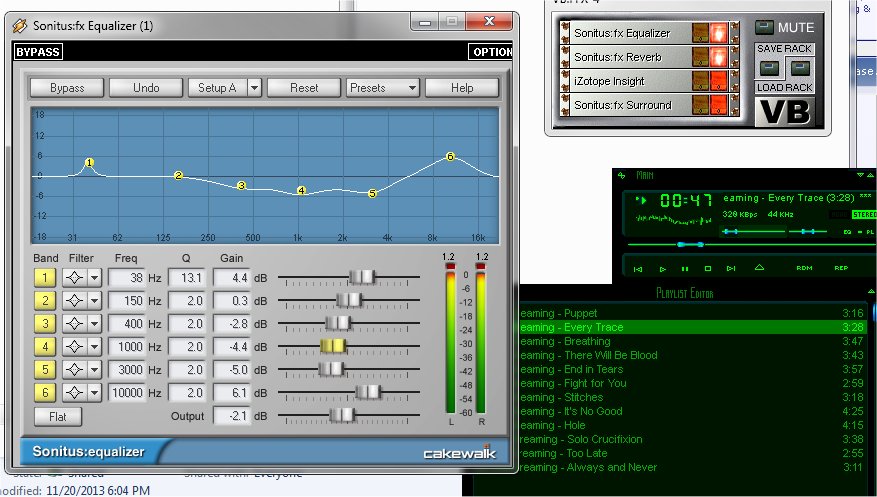Skip to next track in Winamp
The image size is (877, 497).
click(x=730, y=269)
